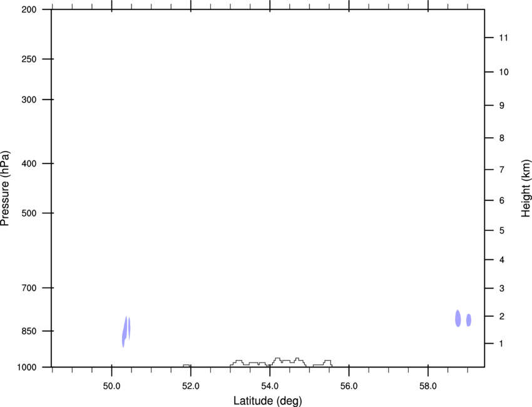532x407 pixels.
Task: Select the 250 pressure tick label
Action: coord(29,59)
